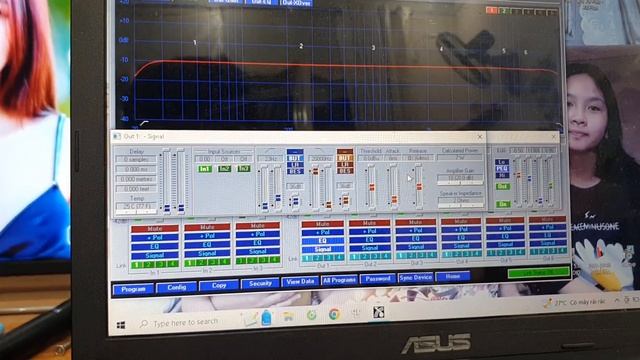Click the Out 1 Signal window title icon
Viewport: 640px width, 360px height.
pos(117,136)
